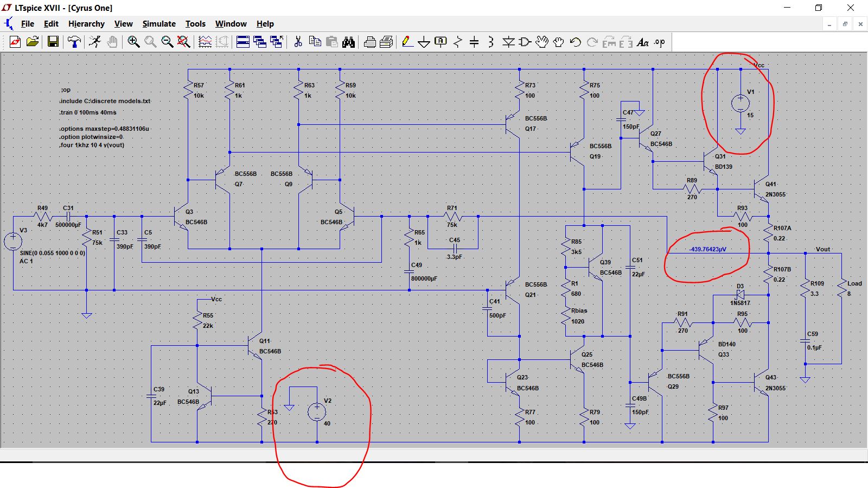Halt the simulation using hand icon

pyautogui.click(x=112, y=42)
